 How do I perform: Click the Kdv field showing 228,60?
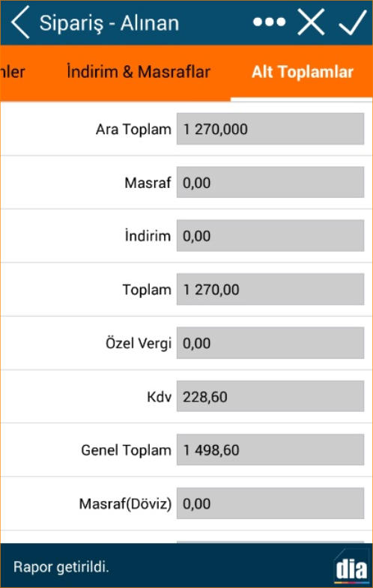[x=270, y=396]
